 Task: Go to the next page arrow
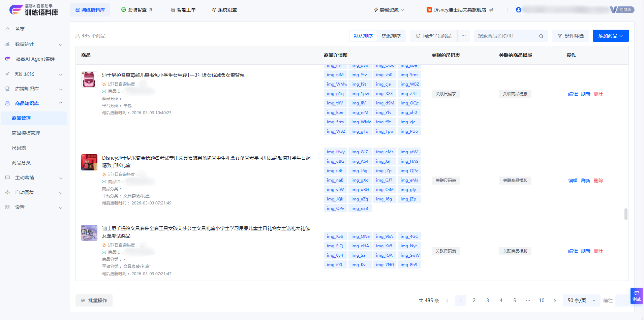pyautogui.click(x=555, y=300)
